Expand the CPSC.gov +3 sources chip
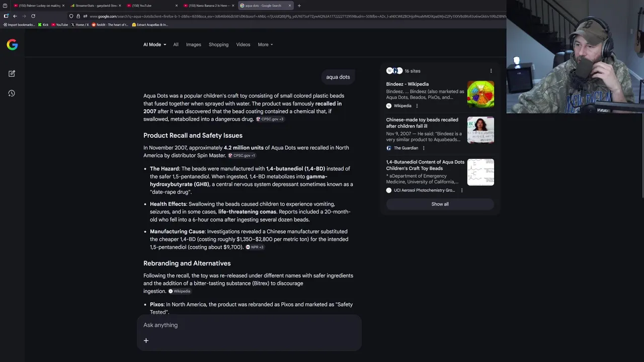 pos(270,119)
